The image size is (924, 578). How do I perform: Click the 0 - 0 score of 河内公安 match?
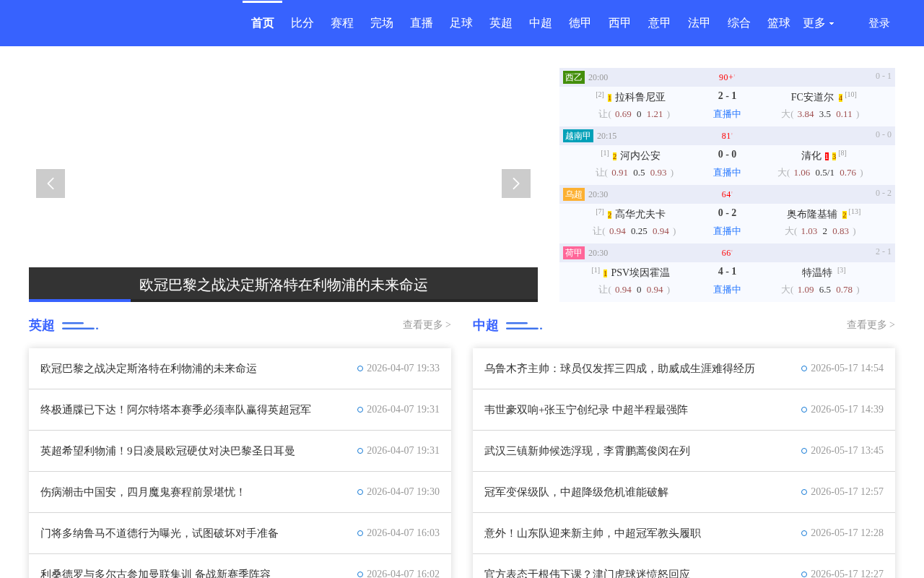727,155
